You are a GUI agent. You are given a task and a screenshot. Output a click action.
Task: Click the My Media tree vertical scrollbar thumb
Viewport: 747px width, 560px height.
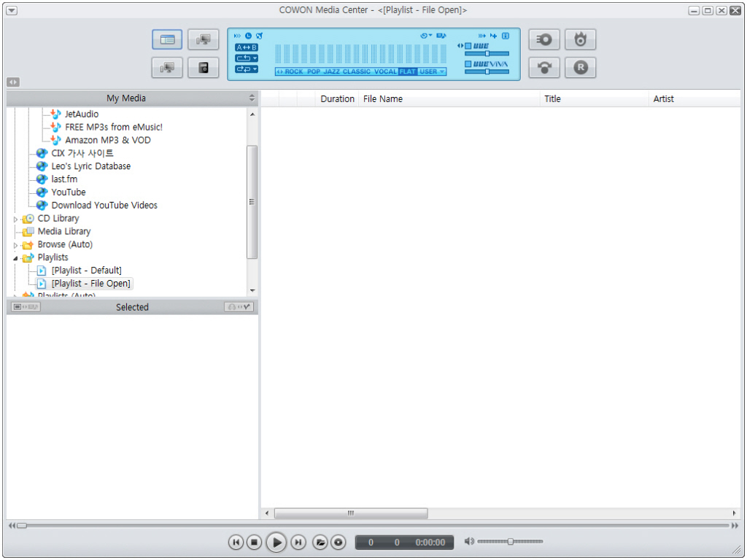(x=252, y=202)
